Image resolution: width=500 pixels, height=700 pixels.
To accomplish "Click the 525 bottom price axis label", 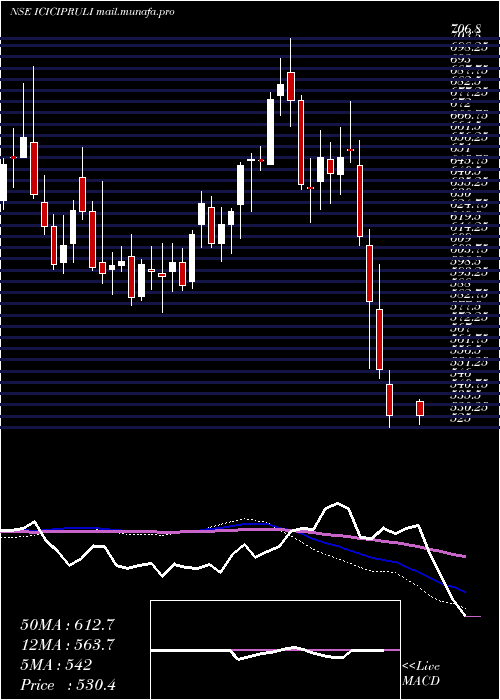I will (x=462, y=419).
